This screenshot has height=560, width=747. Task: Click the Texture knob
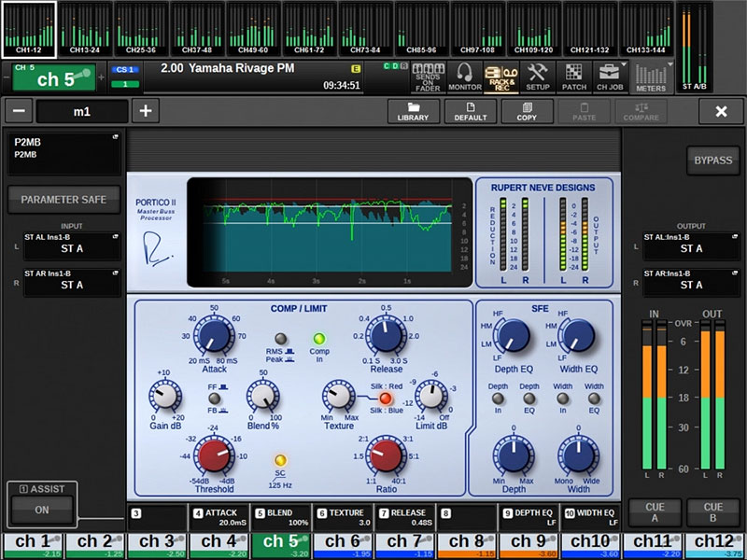coord(339,396)
